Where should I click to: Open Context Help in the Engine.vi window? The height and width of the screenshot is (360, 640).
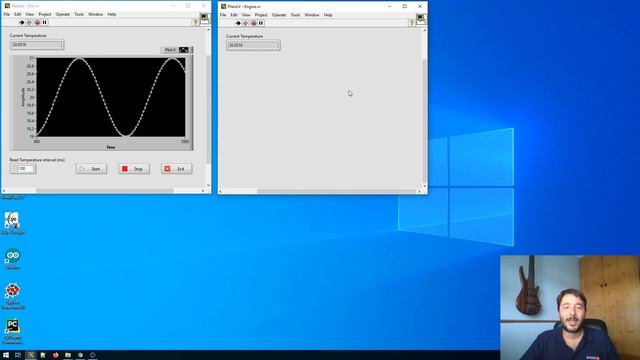click(412, 23)
